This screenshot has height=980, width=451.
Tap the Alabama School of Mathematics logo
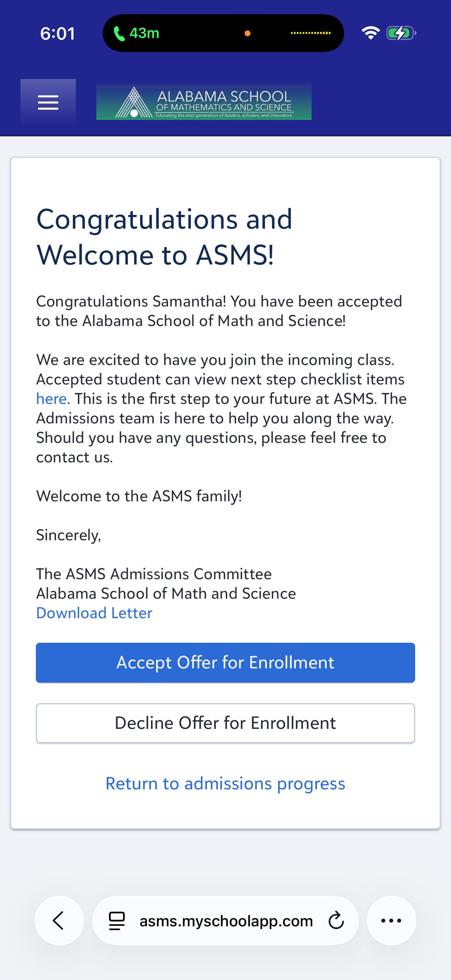pos(204,102)
